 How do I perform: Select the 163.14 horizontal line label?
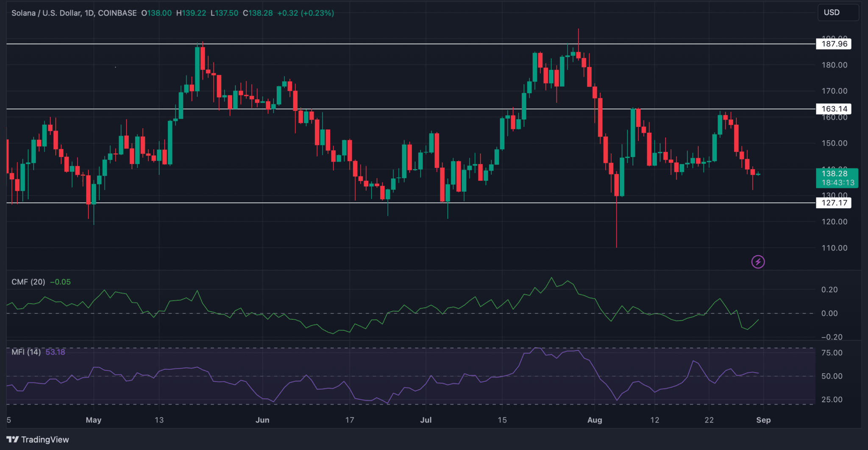(834, 109)
